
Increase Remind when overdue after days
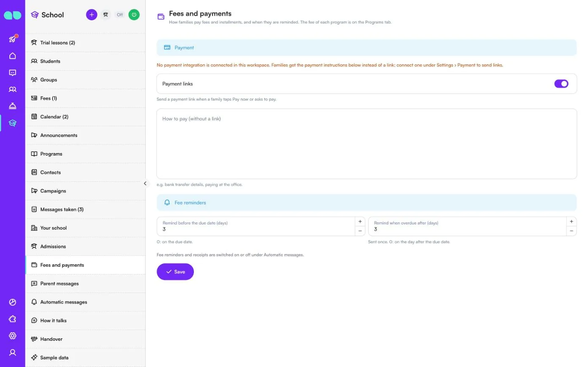(571, 222)
